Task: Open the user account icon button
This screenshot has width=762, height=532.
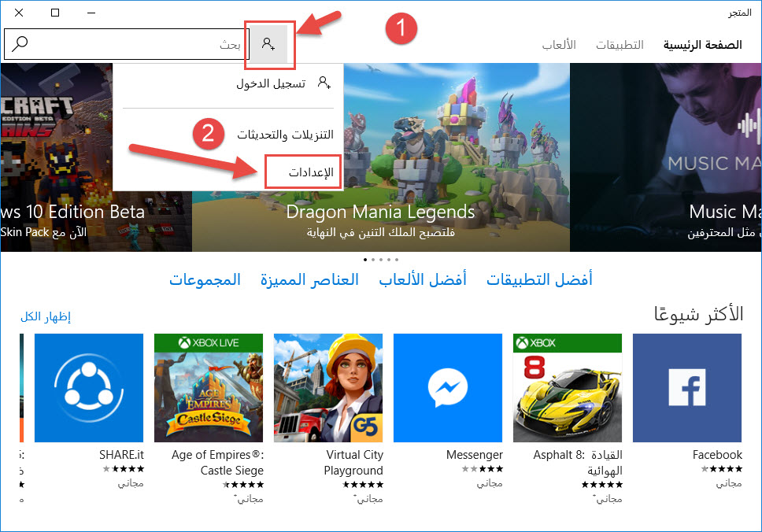Action: tap(268, 44)
